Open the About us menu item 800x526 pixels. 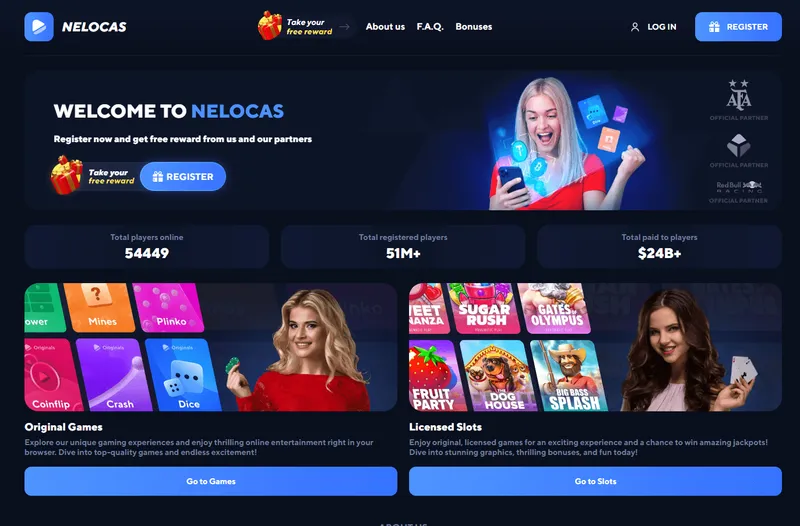(385, 27)
